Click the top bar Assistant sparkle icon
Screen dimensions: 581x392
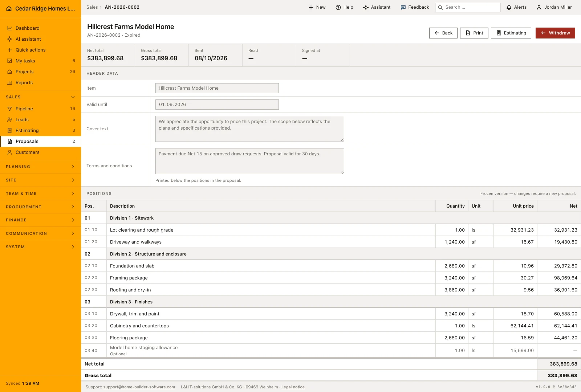tap(366, 7)
